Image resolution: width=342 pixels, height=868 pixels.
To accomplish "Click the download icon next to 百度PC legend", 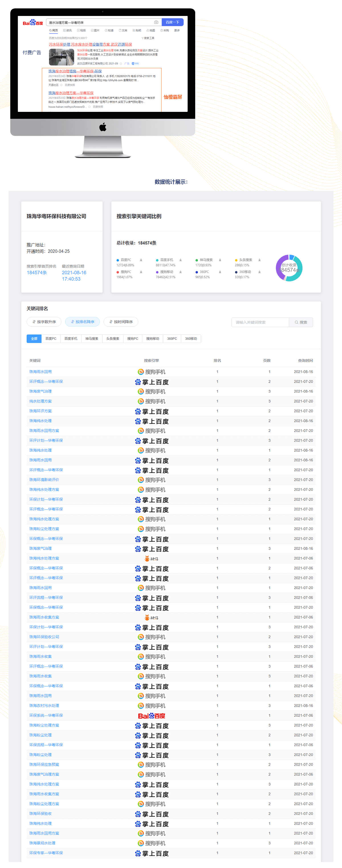I will point(141,260).
